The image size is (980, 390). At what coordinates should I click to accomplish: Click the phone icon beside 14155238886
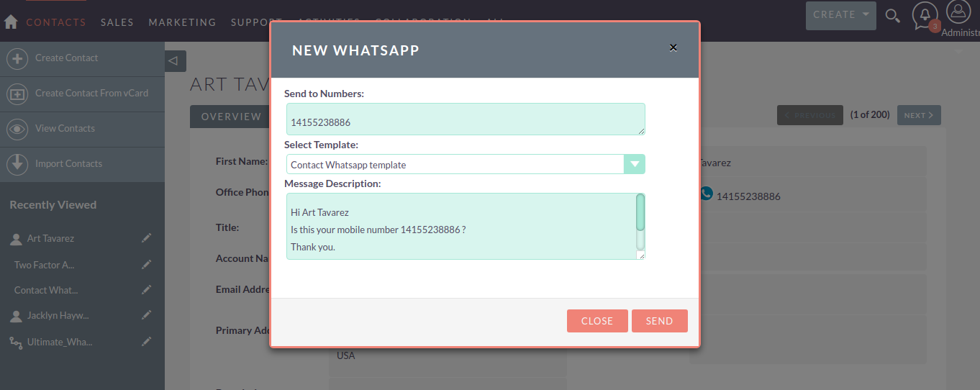pyautogui.click(x=707, y=194)
